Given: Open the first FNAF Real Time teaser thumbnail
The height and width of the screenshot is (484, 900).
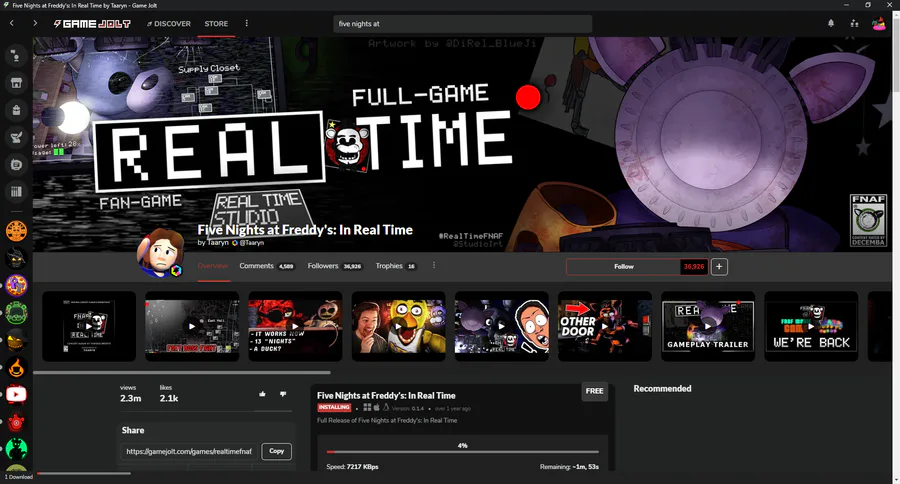Looking at the screenshot, I should pos(89,326).
